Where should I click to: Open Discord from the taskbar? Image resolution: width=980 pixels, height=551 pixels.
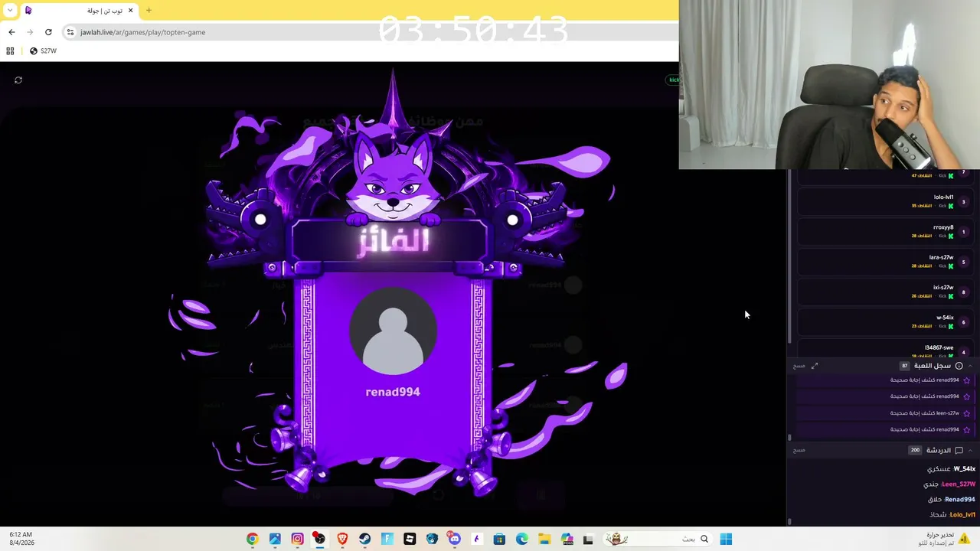tap(455, 540)
